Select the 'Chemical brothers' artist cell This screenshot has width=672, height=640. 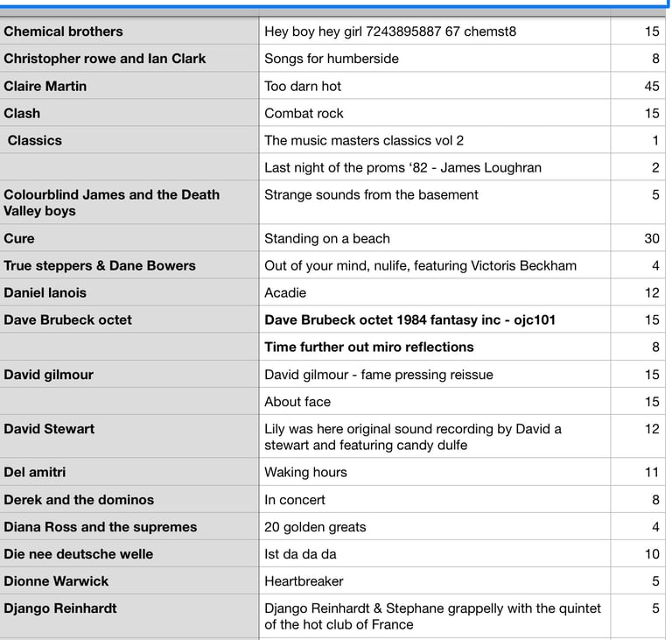click(129, 32)
